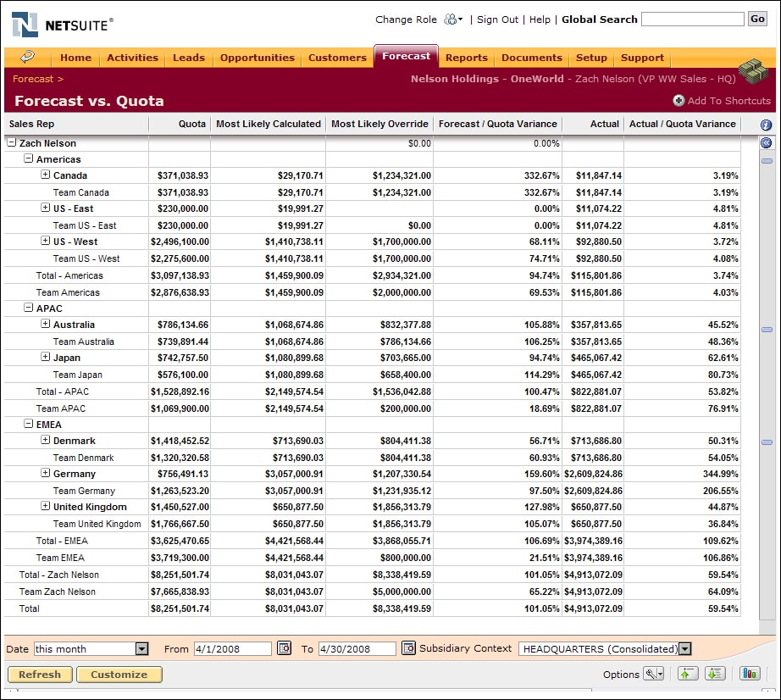Go to the Home tab
Viewport: 781px width, 700px height.
[75, 58]
